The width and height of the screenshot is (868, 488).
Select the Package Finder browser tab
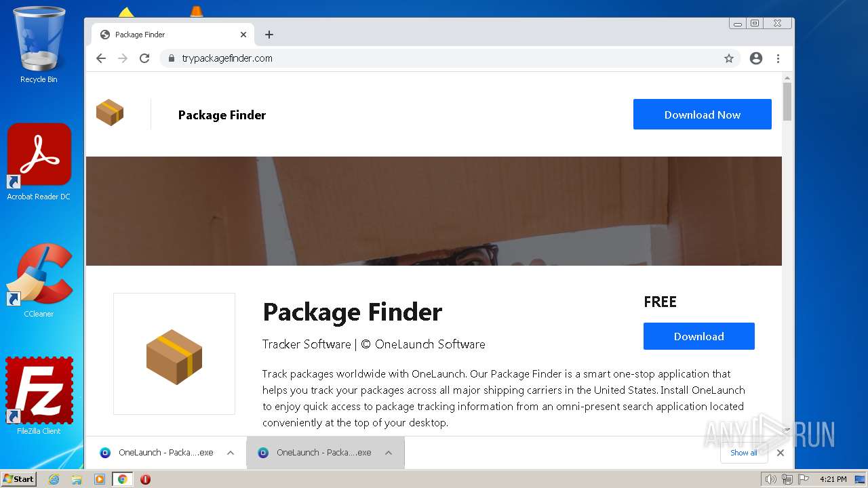click(x=170, y=35)
